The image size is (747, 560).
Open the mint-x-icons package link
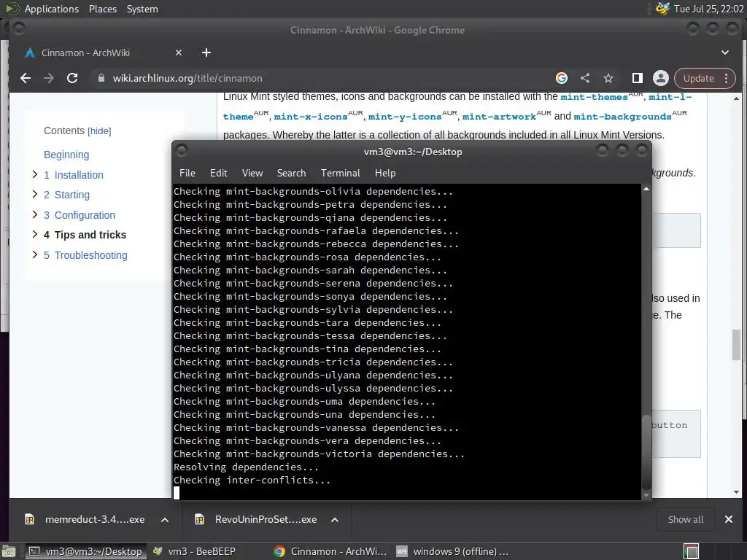point(311,117)
